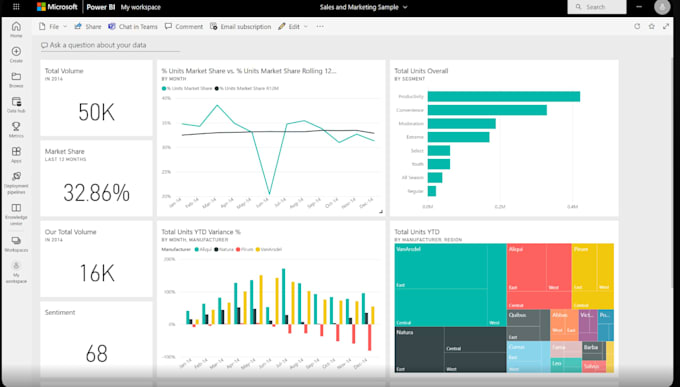The image size is (680, 387).
Task: Open Deployment pipelines in the sidebar
Action: (16, 183)
